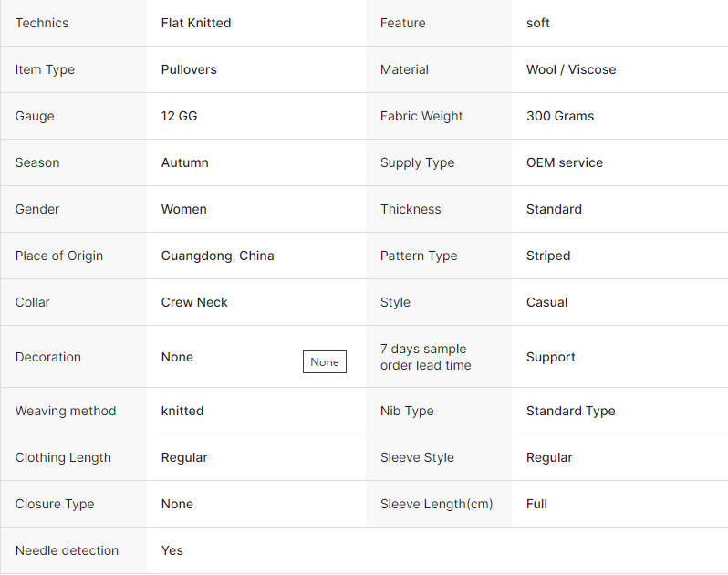The image size is (728, 575).
Task: Click the 7 days sample order label
Action: 426,357
